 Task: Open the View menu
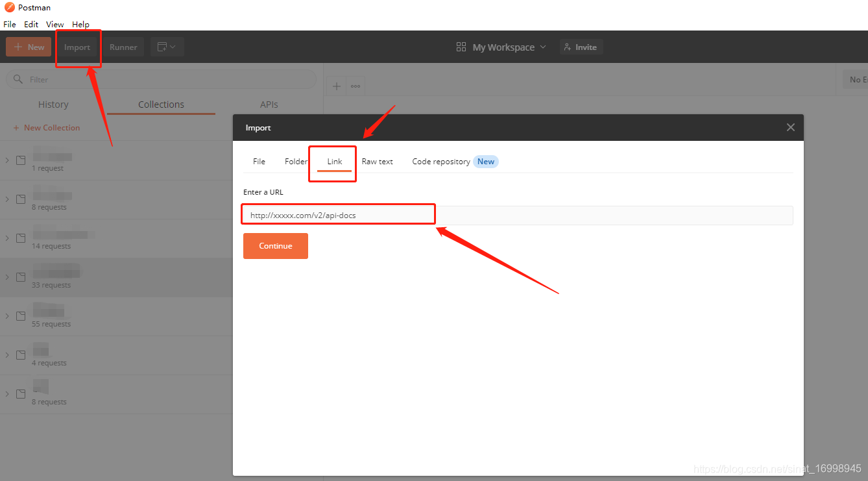[55, 24]
